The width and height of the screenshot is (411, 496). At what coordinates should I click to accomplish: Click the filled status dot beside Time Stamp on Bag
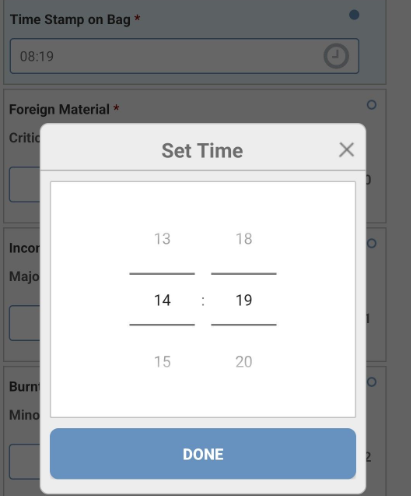click(354, 15)
